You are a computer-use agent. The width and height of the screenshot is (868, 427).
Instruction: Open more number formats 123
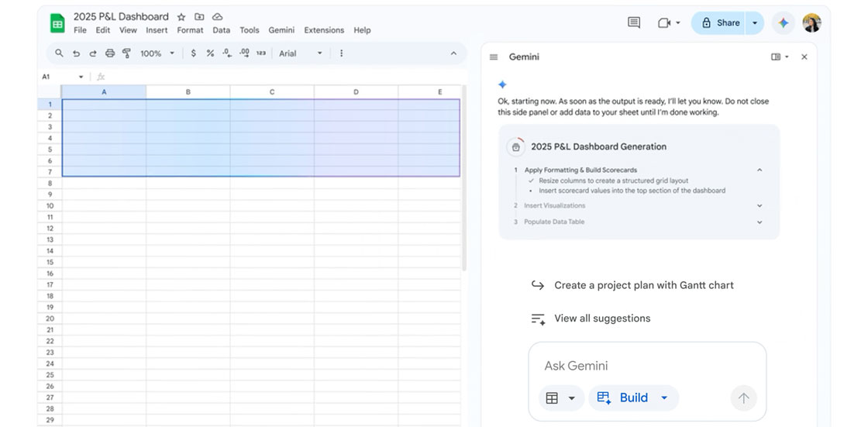[x=261, y=53]
